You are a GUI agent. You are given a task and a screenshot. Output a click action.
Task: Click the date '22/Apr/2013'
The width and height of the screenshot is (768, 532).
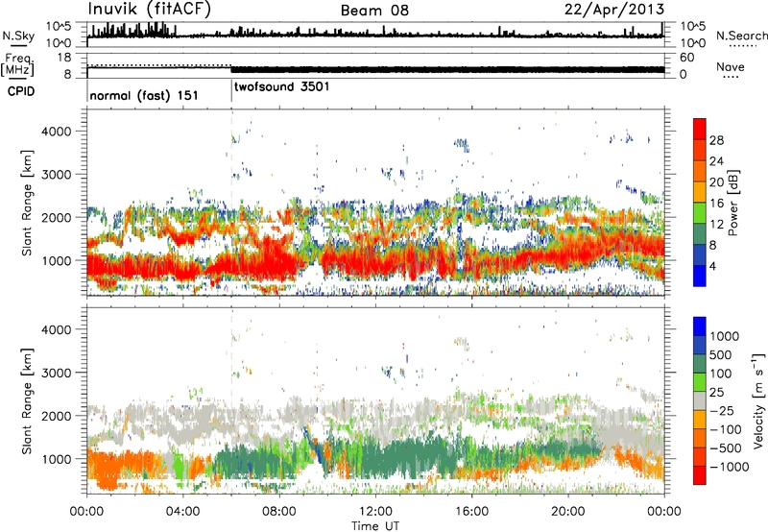[614, 10]
